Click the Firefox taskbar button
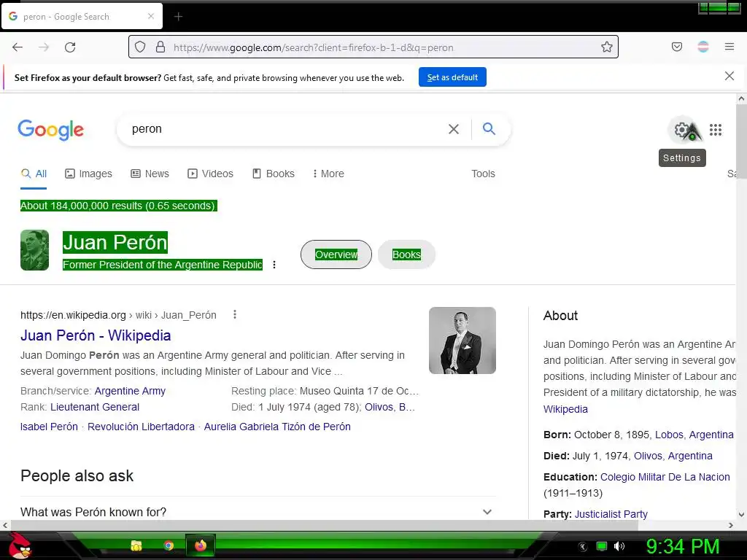This screenshot has width=747, height=560. (201, 545)
